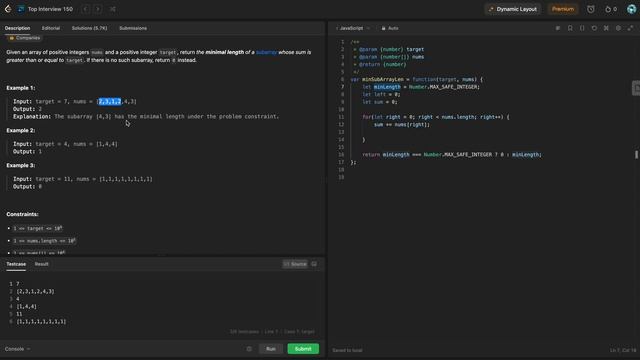Click the code editor vertical scrollbar
The height and width of the screenshot is (360, 640).
[636, 155]
